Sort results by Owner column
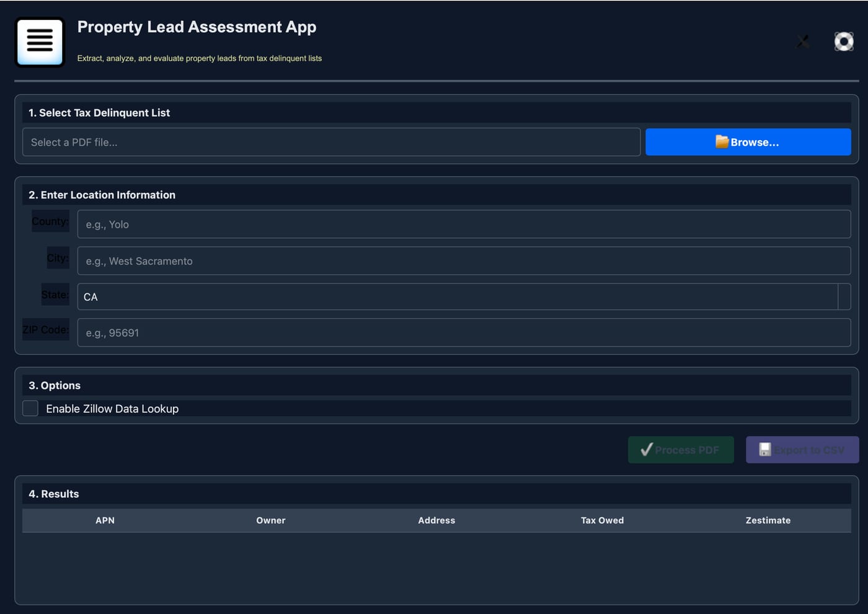 pos(271,520)
